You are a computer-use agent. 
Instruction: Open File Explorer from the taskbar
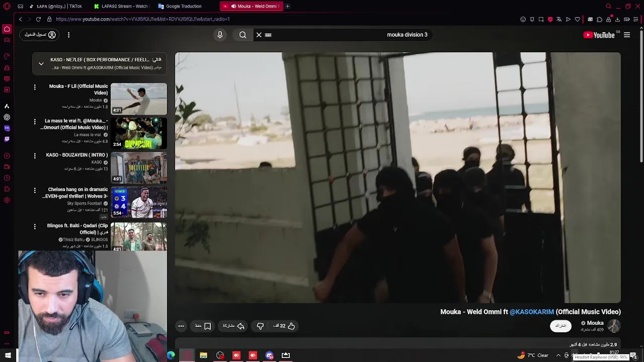[203, 355]
